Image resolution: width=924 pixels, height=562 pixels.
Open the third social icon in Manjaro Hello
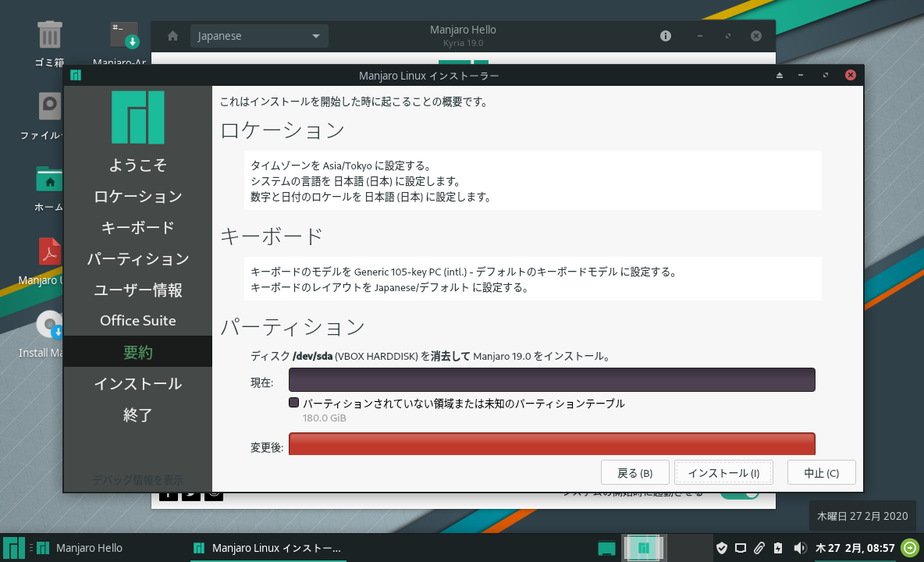(213, 496)
